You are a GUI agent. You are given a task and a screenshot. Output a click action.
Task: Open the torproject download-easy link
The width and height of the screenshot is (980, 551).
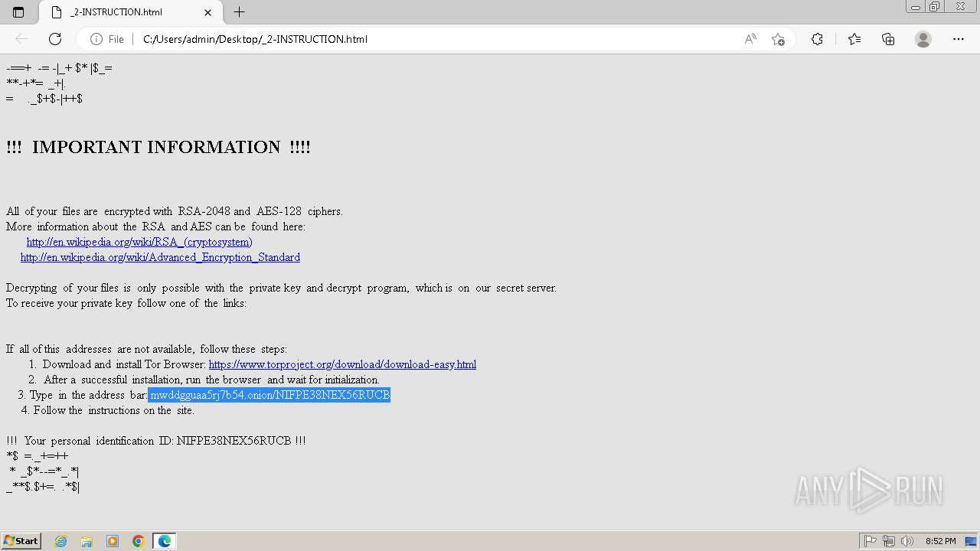[x=342, y=364]
